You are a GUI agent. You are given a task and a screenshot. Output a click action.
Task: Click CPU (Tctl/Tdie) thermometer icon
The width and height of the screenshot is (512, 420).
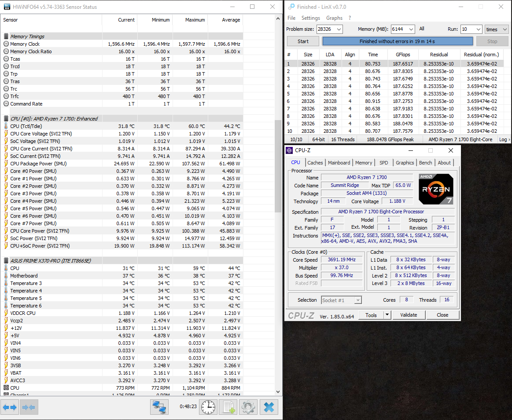click(6, 126)
